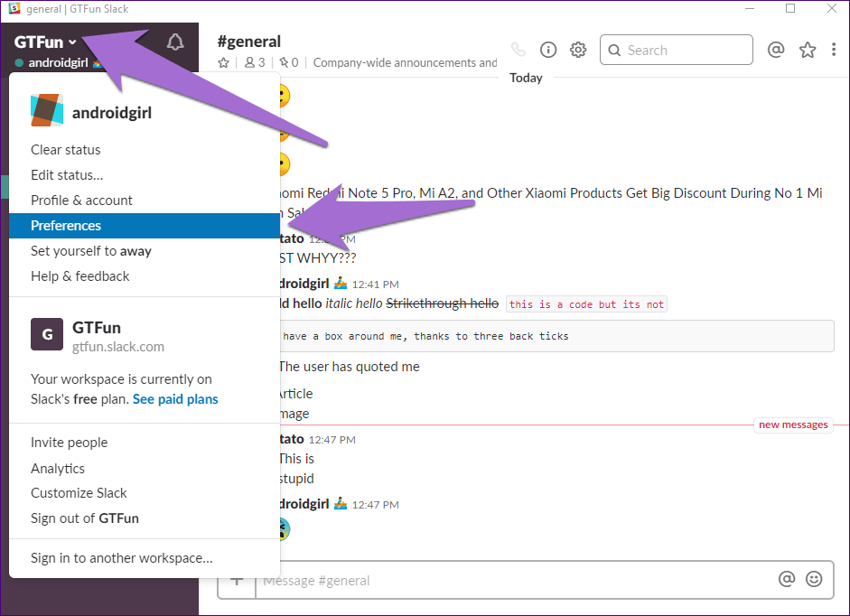Click the 12:47 PM timestamp next to tato
This screenshot has height=616, width=850.
click(x=332, y=440)
